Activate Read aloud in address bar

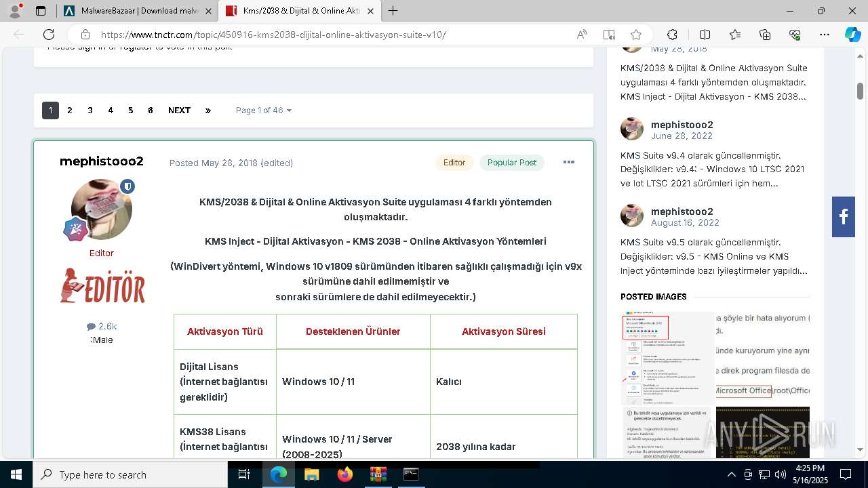pyautogui.click(x=582, y=35)
